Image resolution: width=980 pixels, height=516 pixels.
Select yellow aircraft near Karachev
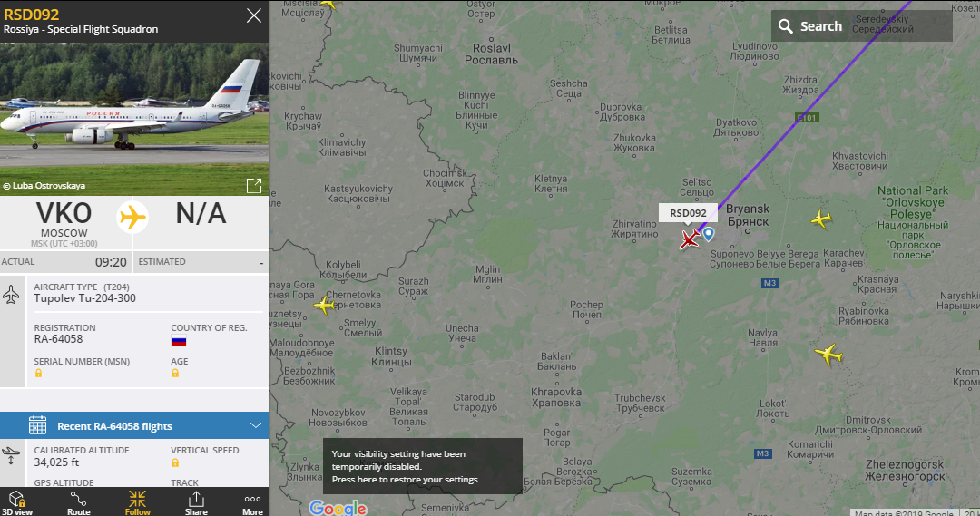[821, 219]
